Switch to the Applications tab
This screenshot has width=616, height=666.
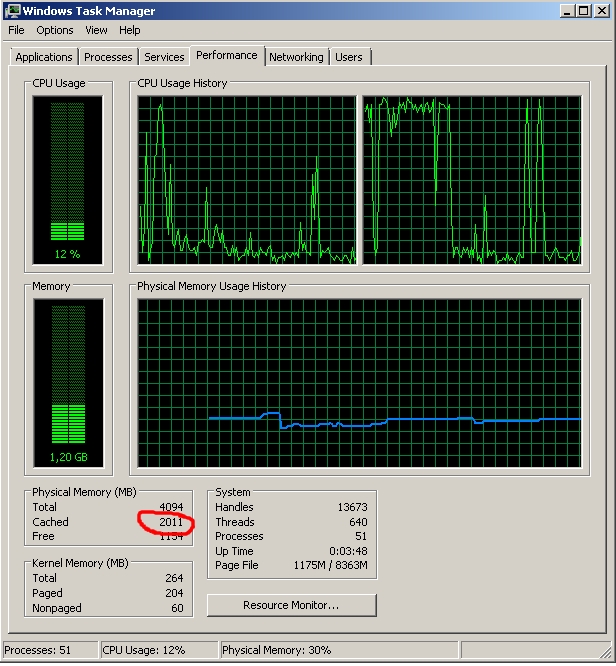44,57
